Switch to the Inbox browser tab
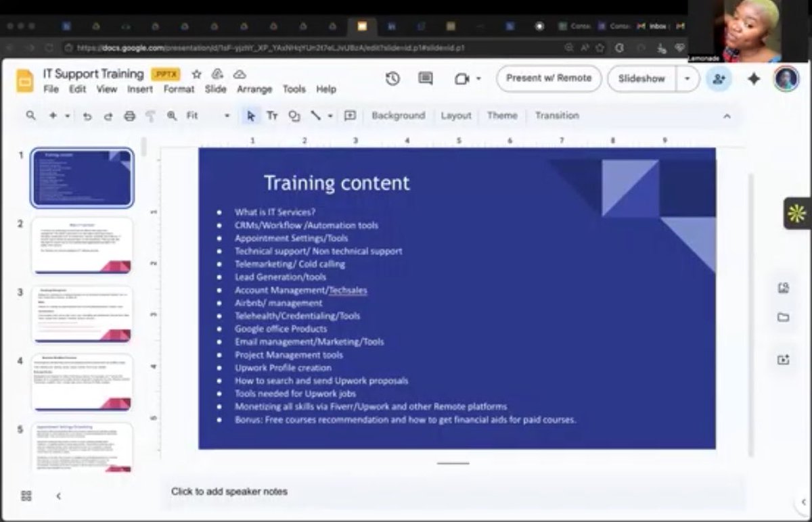The height and width of the screenshot is (522, 812). (652, 26)
